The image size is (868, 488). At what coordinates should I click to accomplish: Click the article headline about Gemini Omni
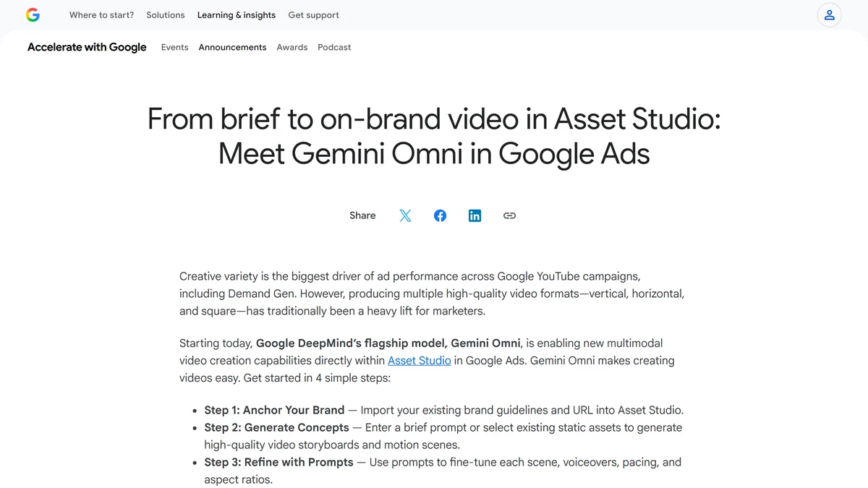tap(434, 136)
